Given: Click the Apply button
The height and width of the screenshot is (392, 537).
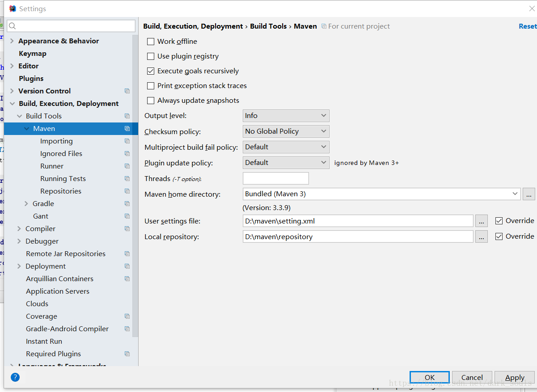Looking at the screenshot, I should [x=515, y=377].
